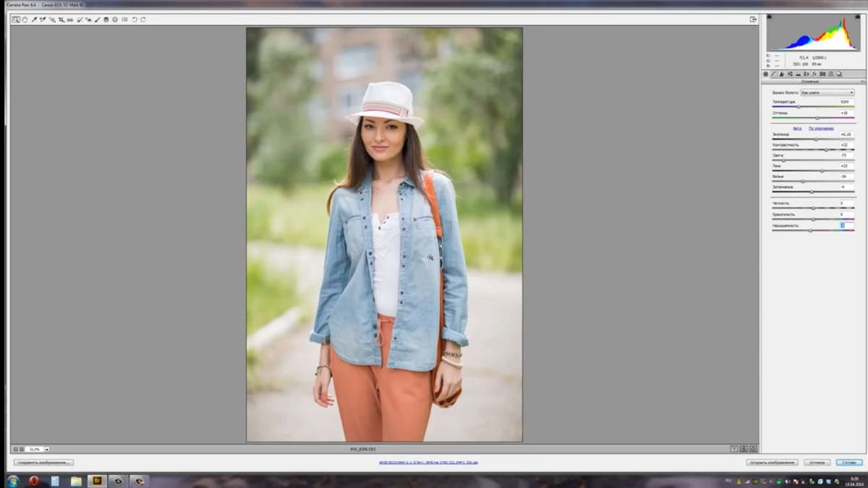Screen dimensions: 868x488
Task: Toggle shadow clipping warning on histogram
Action: tap(770, 17)
